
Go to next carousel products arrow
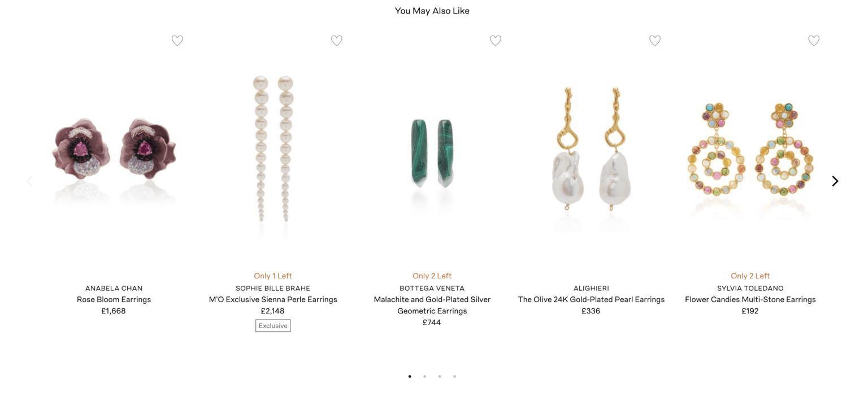[x=835, y=181]
